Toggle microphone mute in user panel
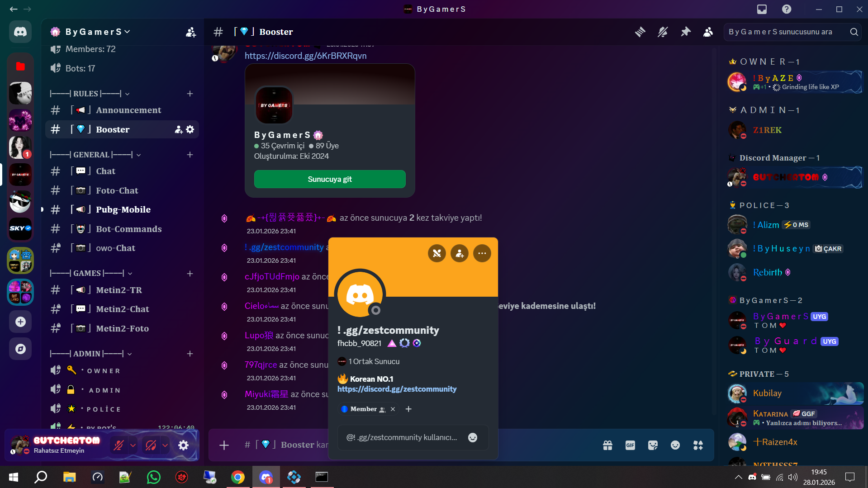This screenshot has height=488, width=868. pos(119,445)
